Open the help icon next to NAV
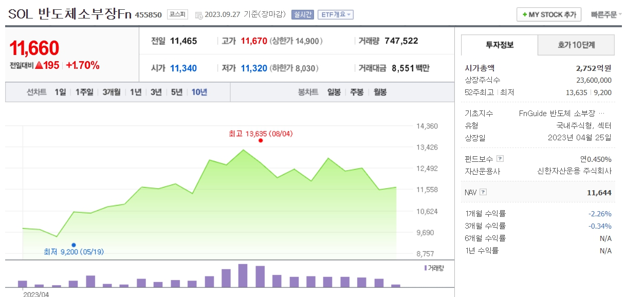 [x=483, y=193]
